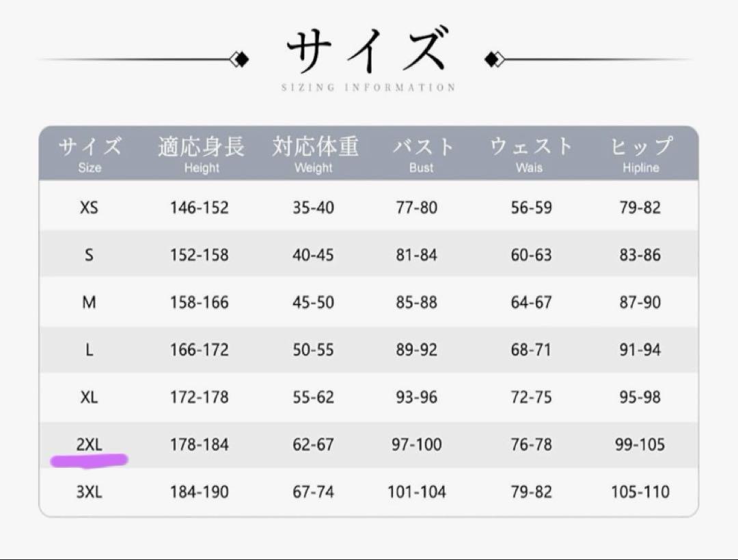Click the 97-100 bust measurement
This screenshot has width=738, height=560.
click(x=417, y=445)
